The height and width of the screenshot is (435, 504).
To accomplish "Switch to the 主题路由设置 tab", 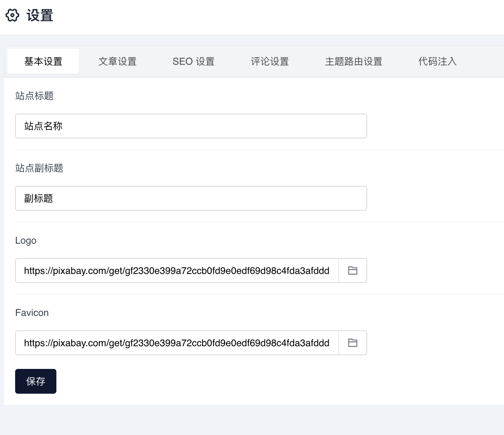I will [x=354, y=61].
